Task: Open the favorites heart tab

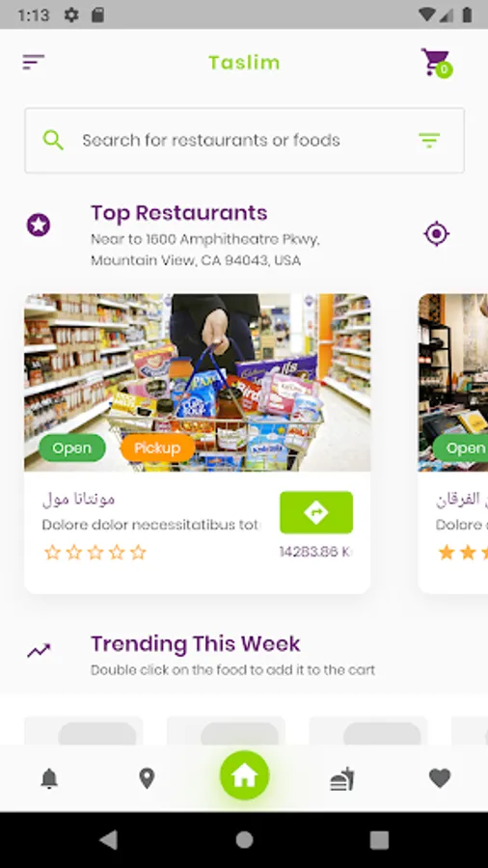Action: [440, 778]
